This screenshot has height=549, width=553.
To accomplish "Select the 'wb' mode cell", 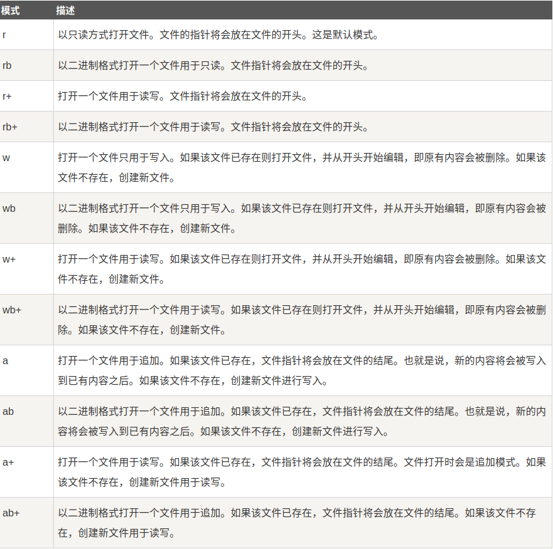I will [26, 218].
